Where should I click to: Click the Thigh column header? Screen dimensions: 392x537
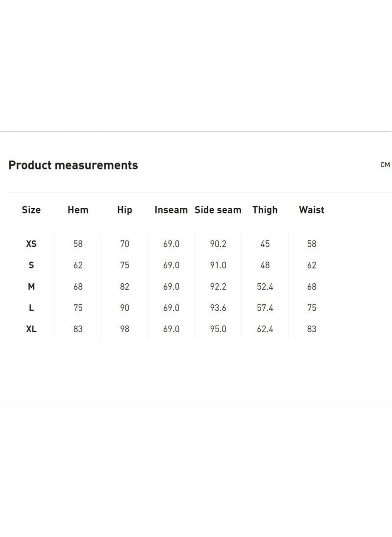(x=265, y=210)
